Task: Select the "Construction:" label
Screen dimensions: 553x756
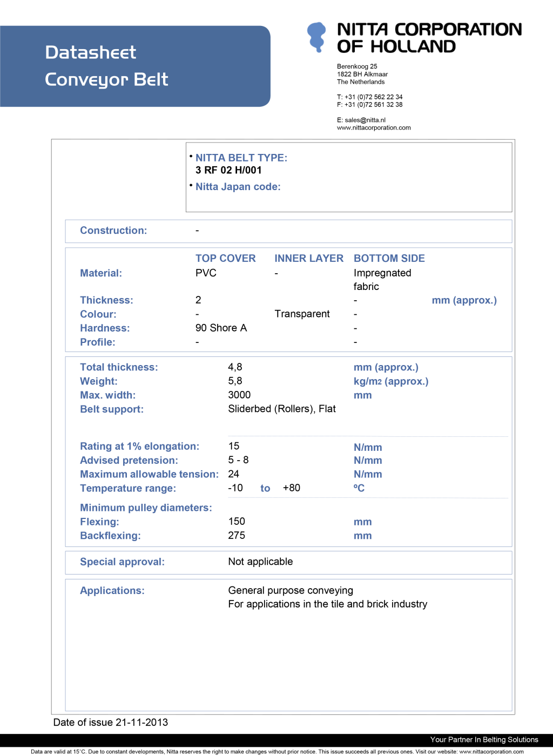Action: (113, 231)
